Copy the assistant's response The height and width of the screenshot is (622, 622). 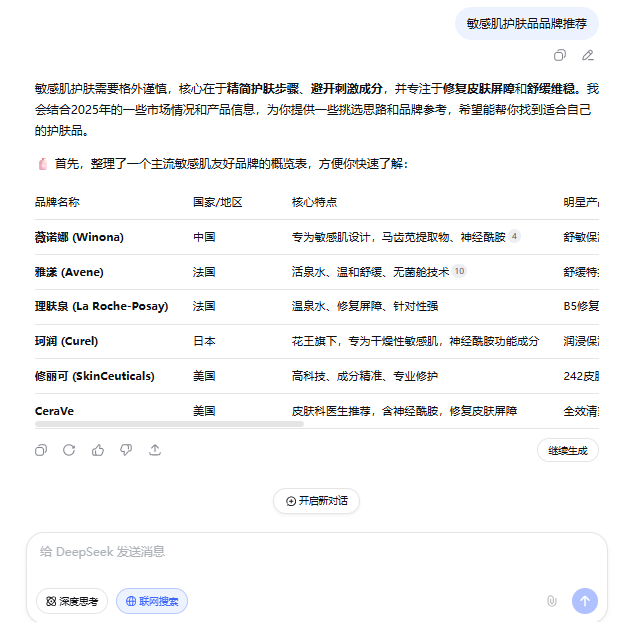pyautogui.click(x=41, y=450)
